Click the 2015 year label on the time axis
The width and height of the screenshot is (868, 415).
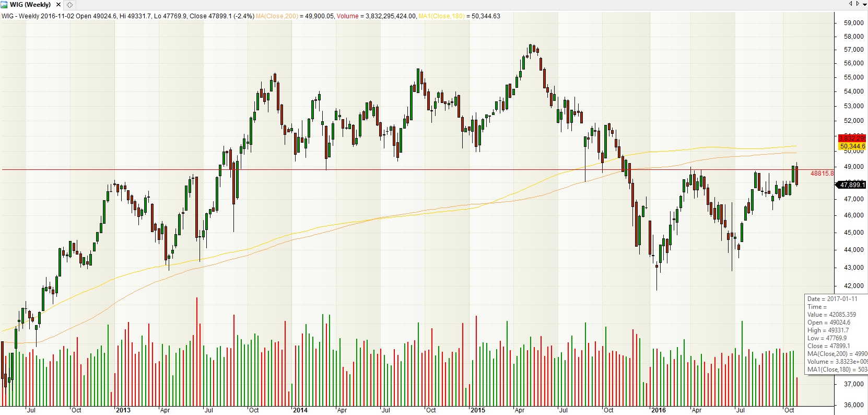pos(478,410)
